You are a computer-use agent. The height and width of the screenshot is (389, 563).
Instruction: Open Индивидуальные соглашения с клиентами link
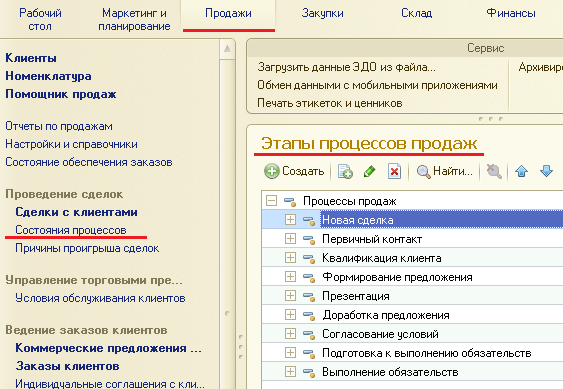coord(110,383)
